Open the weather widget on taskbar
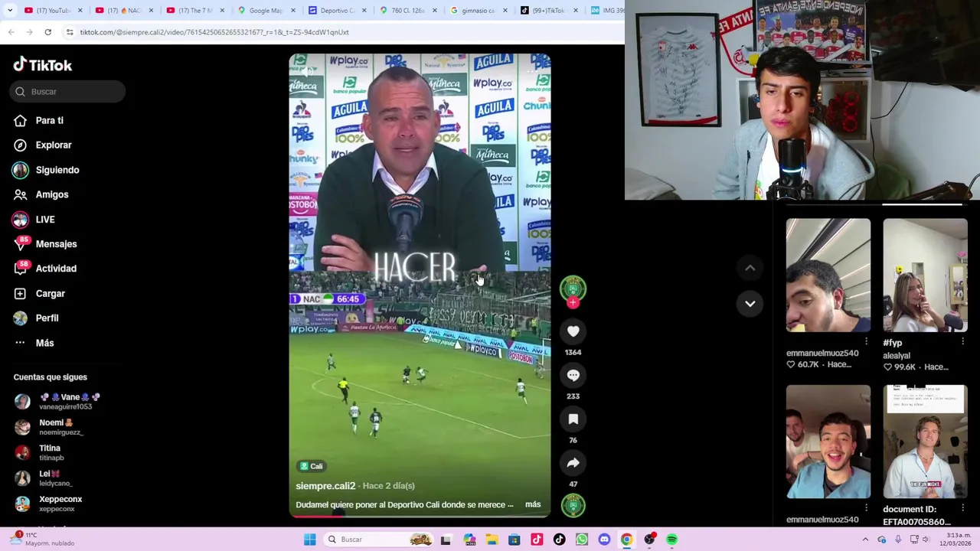 point(44,539)
